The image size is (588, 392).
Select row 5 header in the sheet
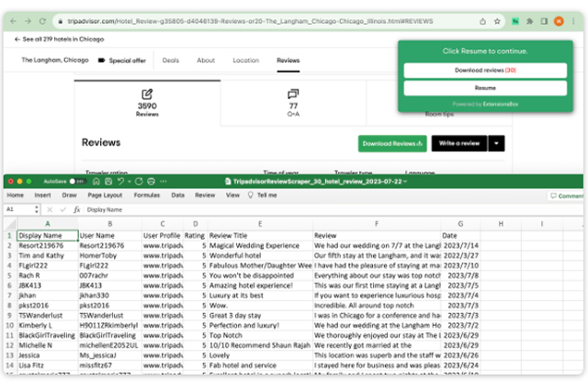[x=10, y=275]
